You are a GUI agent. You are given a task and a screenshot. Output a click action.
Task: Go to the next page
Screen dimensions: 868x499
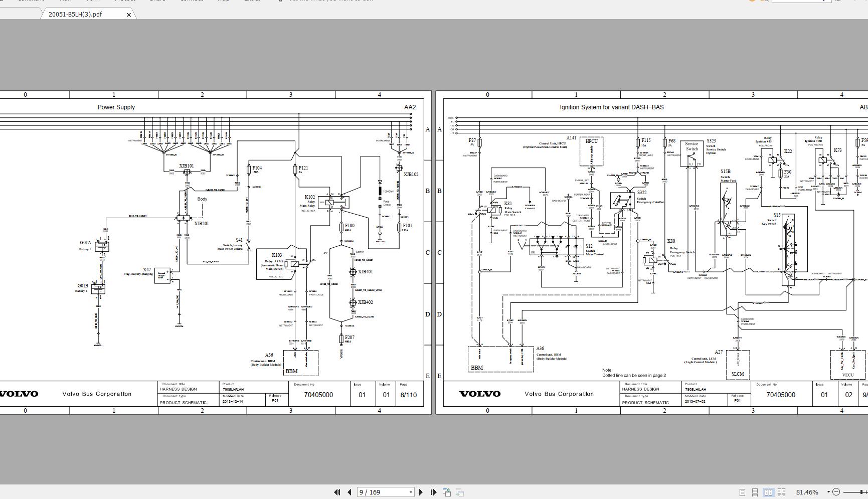click(x=421, y=492)
